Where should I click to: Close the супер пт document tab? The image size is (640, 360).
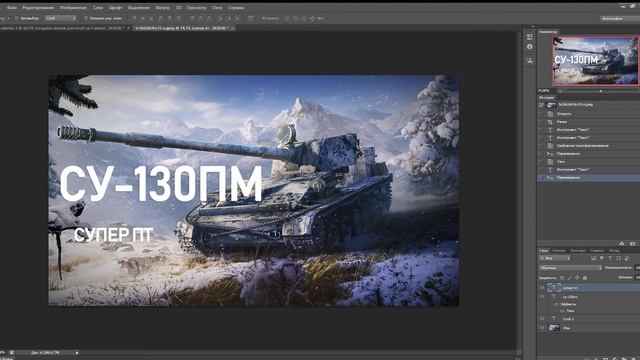[x=233, y=28]
